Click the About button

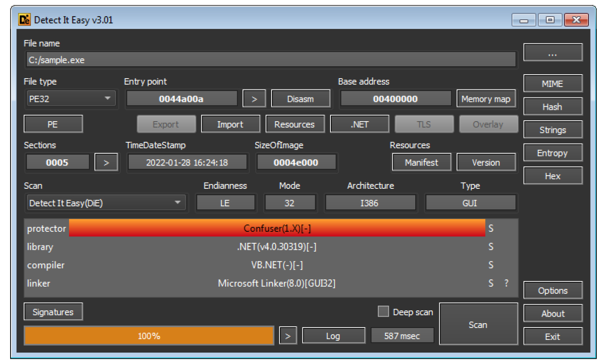(x=553, y=314)
